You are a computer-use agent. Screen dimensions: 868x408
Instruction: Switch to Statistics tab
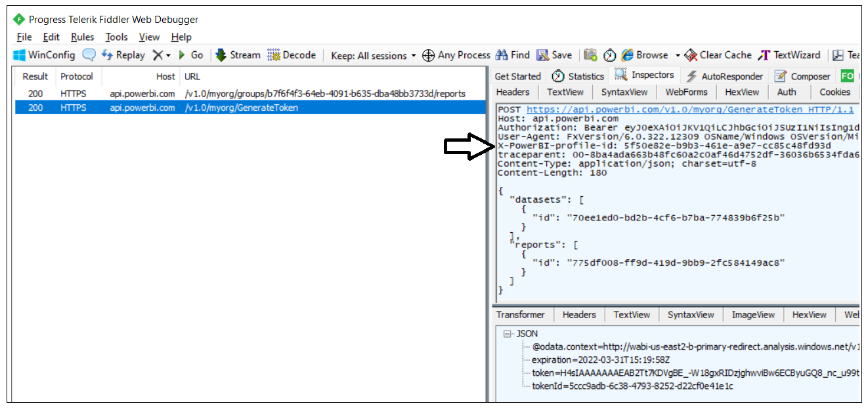[578, 76]
